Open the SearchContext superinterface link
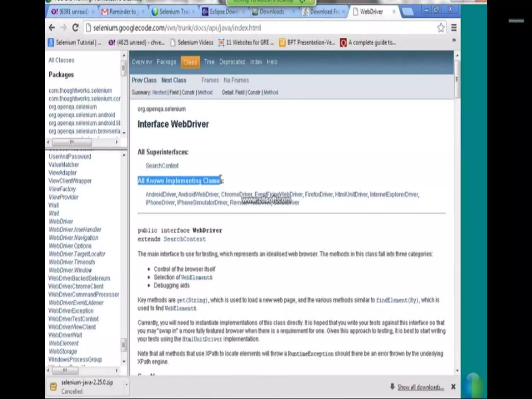The width and height of the screenshot is (532, 399). click(x=162, y=166)
